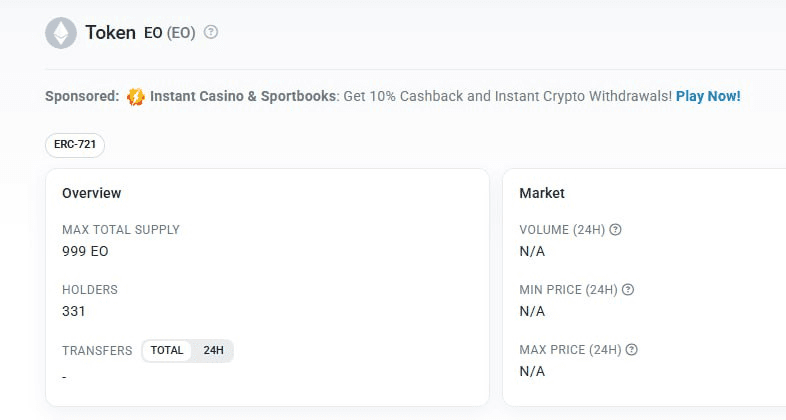Click the N/A value under Volume (24H)
This screenshot has height=420, width=786.
pos(532,251)
